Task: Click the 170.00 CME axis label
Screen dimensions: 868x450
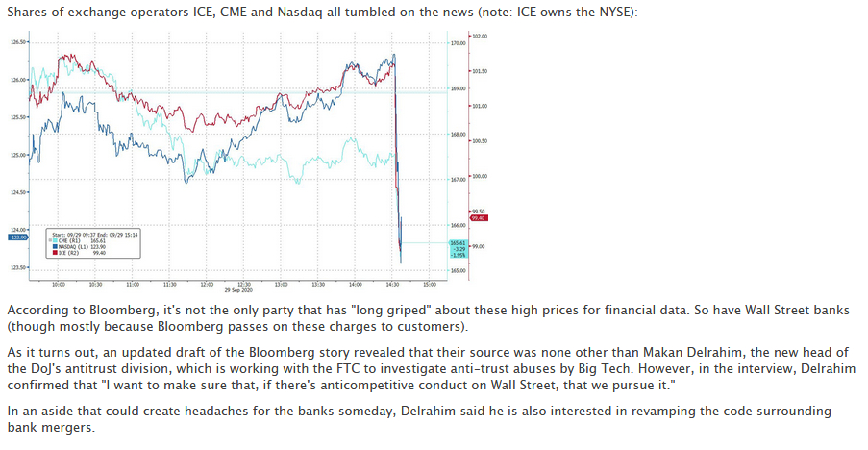Action: click(458, 43)
